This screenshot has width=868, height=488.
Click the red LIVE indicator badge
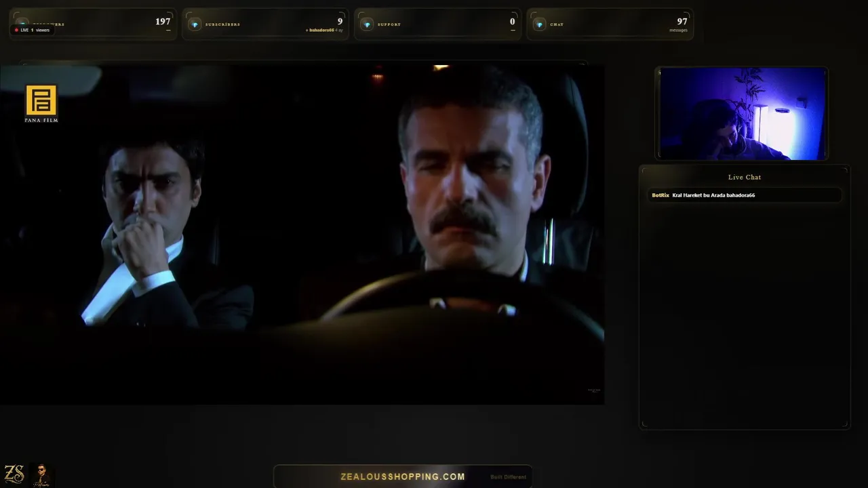33,30
